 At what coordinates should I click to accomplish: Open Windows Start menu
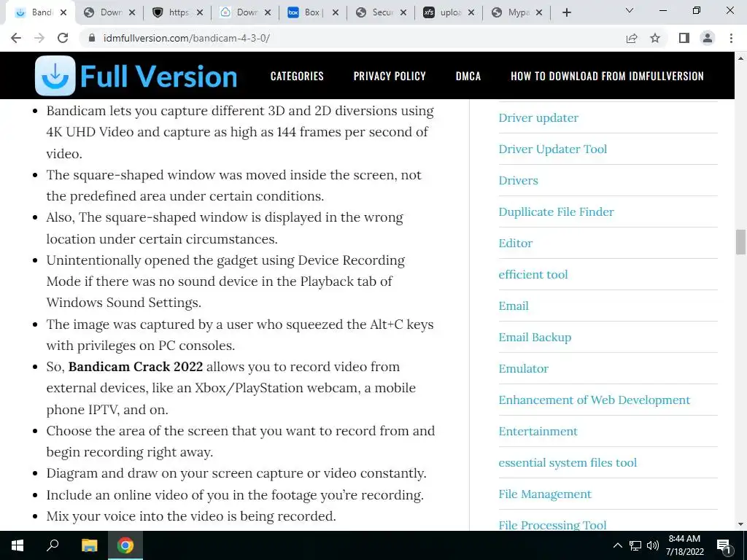(x=18, y=545)
